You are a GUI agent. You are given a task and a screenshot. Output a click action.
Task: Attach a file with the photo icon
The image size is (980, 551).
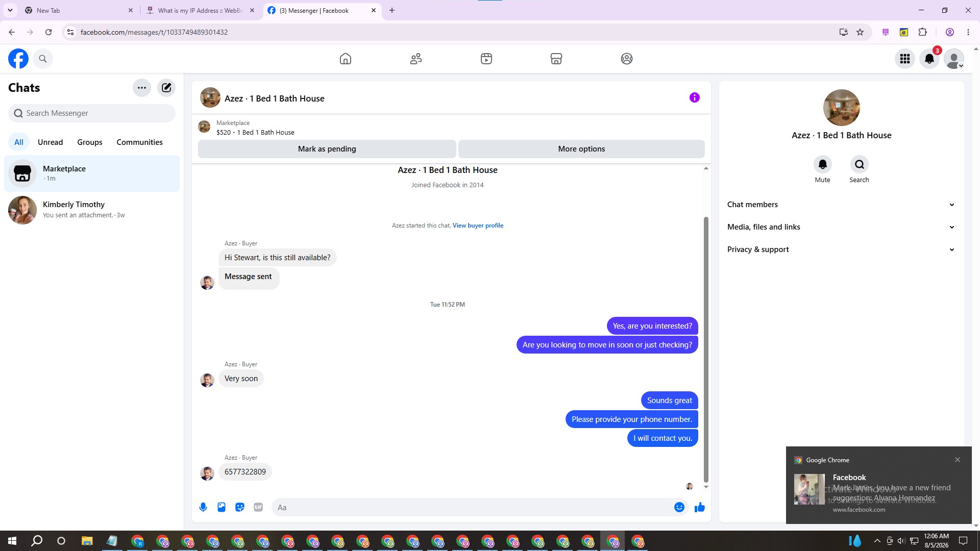coord(222,507)
